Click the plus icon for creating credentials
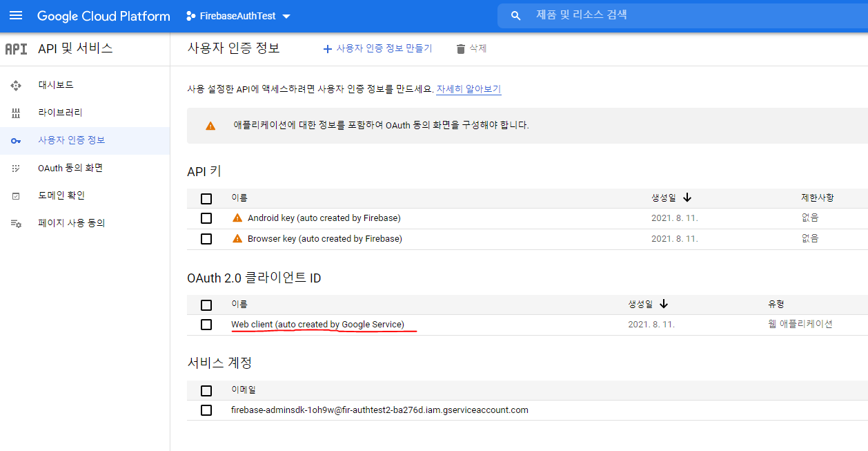The height and width of the screenshot is (451, 868). 327,48
